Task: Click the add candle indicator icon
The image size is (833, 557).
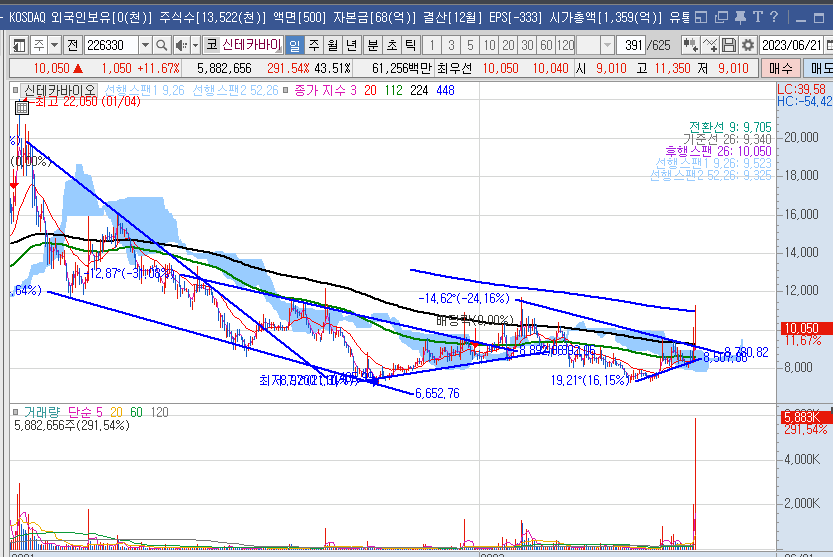Action: click(x=690, y=45)
